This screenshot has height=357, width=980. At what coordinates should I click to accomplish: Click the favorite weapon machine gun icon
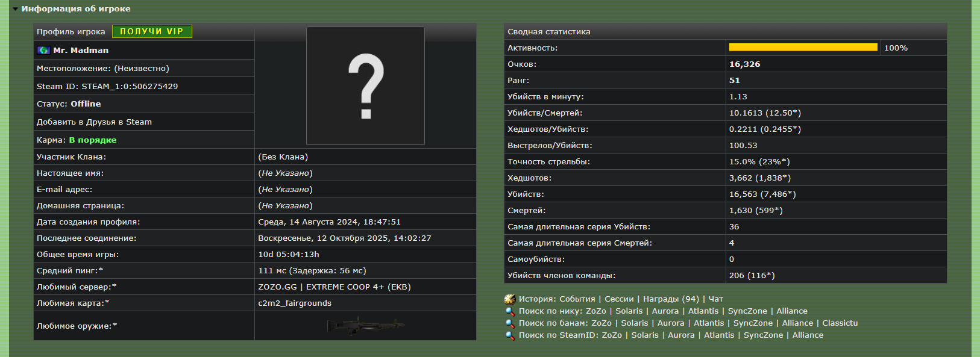(x=365, y=326)
